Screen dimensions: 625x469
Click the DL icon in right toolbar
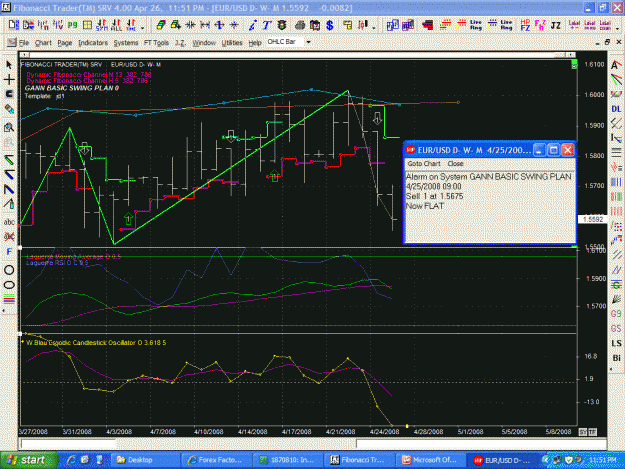[x=616, y=109]
